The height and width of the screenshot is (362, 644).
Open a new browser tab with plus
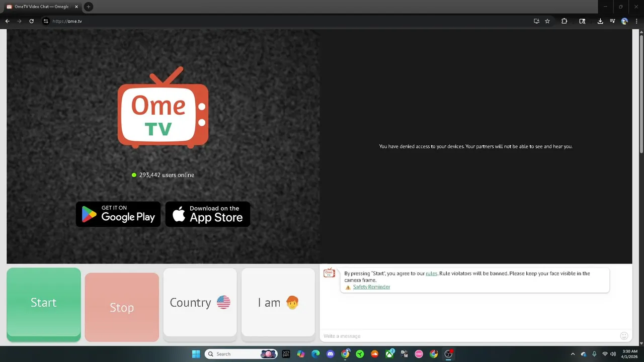89,7
